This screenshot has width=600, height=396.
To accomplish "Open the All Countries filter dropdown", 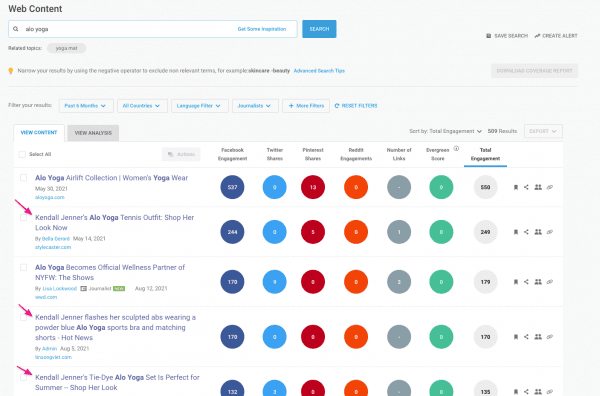I will tap(142, 106).
